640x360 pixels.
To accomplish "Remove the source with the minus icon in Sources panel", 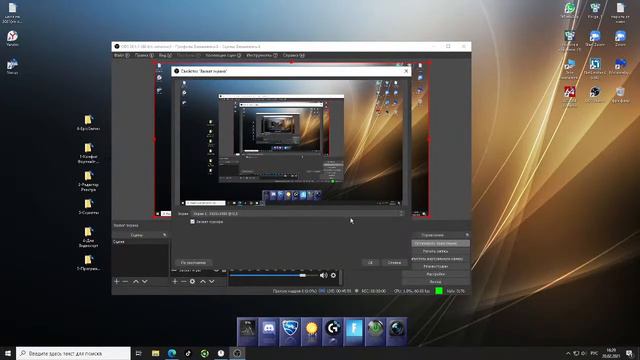I will (x=184, y=281).
